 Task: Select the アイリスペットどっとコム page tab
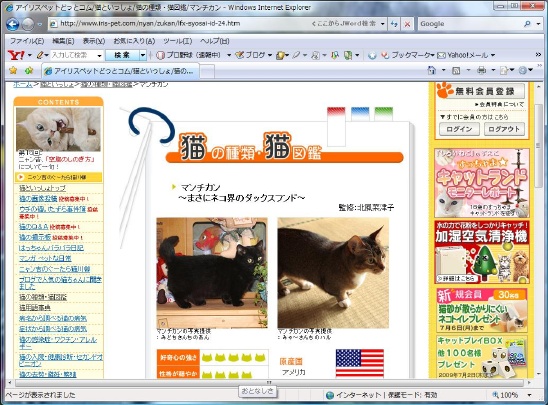[x=121, y=71]
